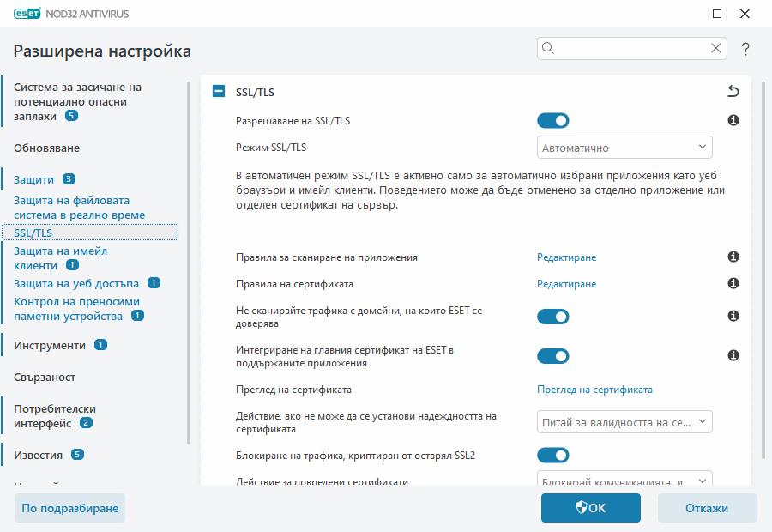View info about Интегриране на главния сертификат
This screenshot has height=532, width=772.
pyautogui.click(x=733, y=355)
